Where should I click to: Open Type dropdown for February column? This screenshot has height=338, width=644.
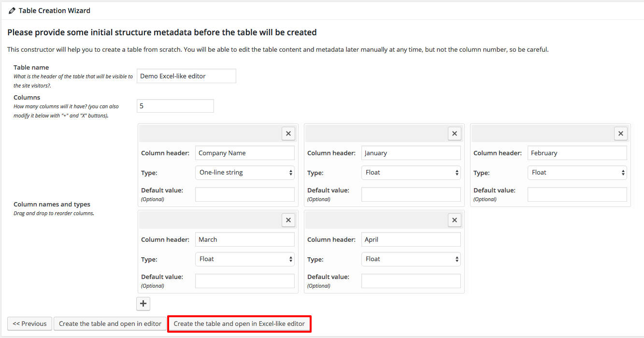pos(577,173)
